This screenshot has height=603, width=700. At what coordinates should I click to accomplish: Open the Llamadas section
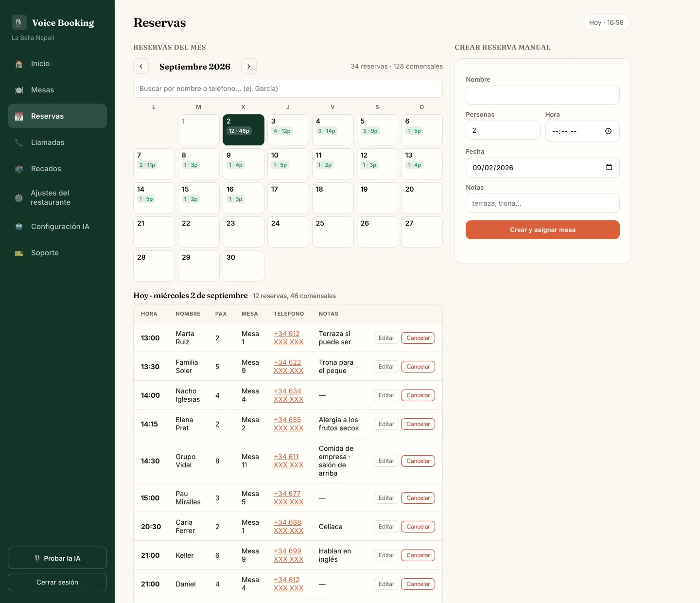click(57, 142)
